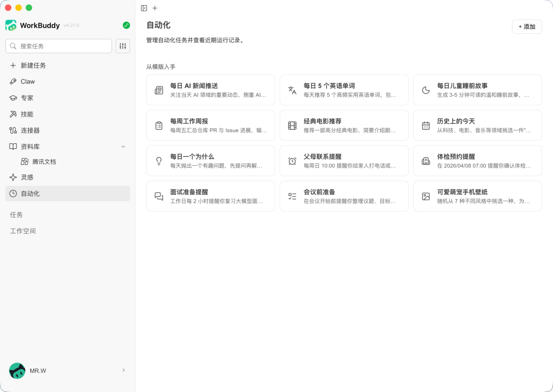Click the alarm clock icon on 父母联系提醒
553x392 pixels.
pyautogui.click(x=292, y=161)
